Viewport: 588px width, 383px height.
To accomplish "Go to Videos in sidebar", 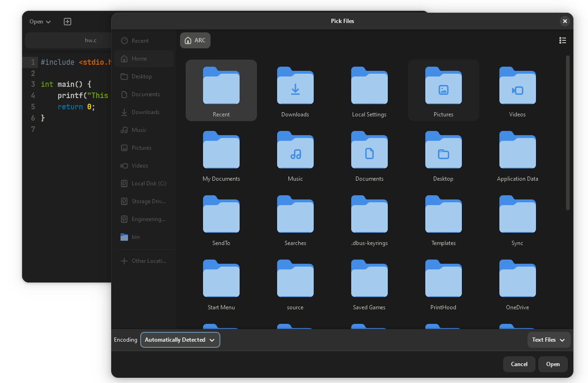I will 144,166.
